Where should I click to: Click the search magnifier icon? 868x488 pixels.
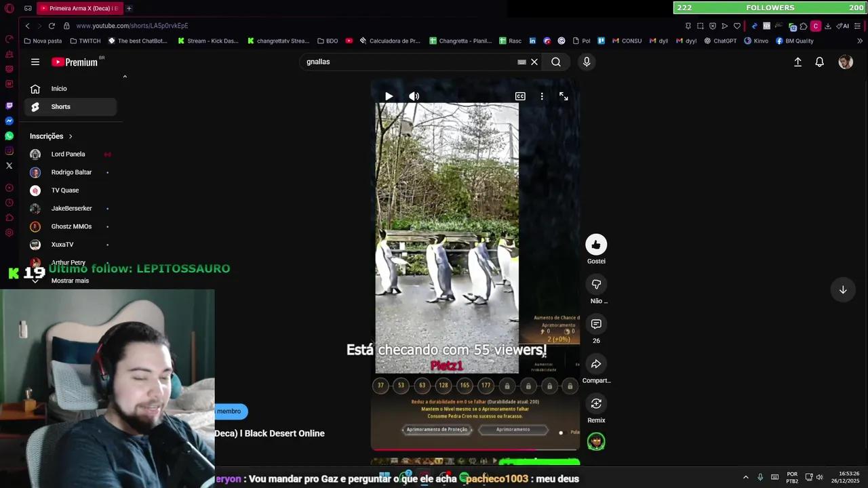tap(555, 62)
